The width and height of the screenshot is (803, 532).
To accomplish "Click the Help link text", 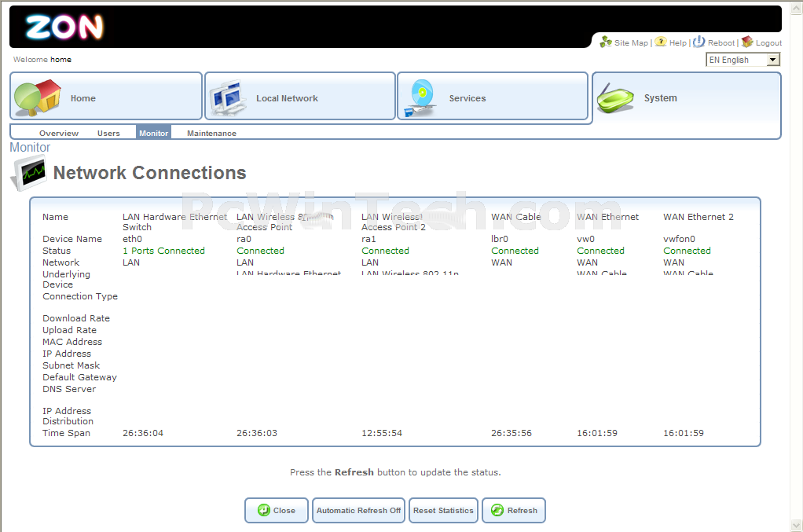I will pyautogui.click(x=677, y=43).
